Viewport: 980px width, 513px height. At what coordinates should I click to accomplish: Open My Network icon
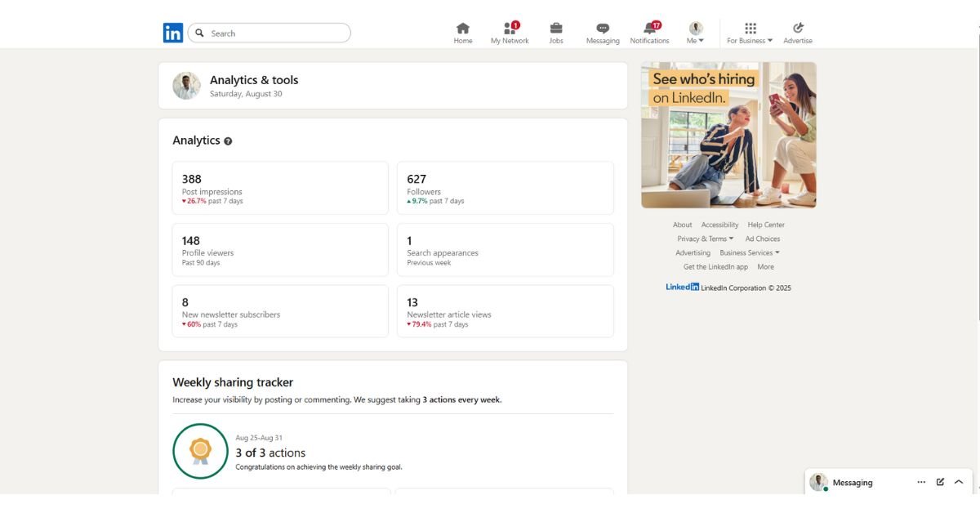tap(510, 29)
